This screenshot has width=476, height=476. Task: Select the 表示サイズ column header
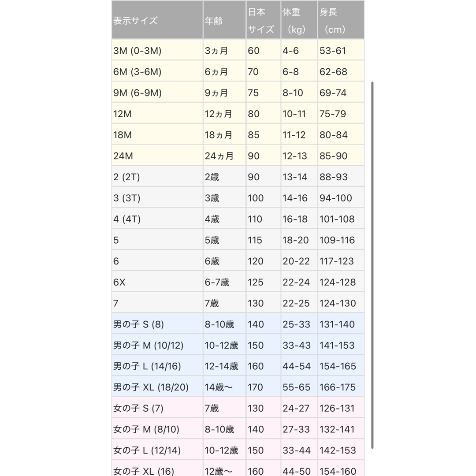tap(157, 20)
